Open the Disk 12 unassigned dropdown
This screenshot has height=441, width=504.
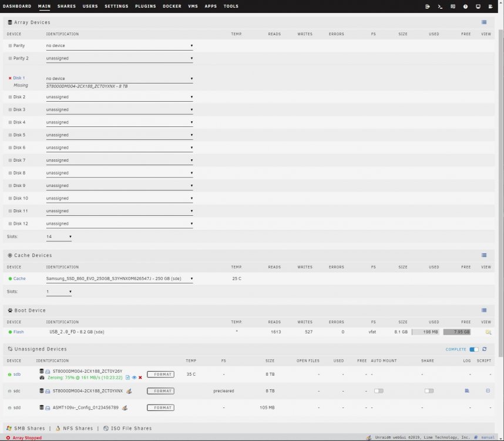click(119, 223)
